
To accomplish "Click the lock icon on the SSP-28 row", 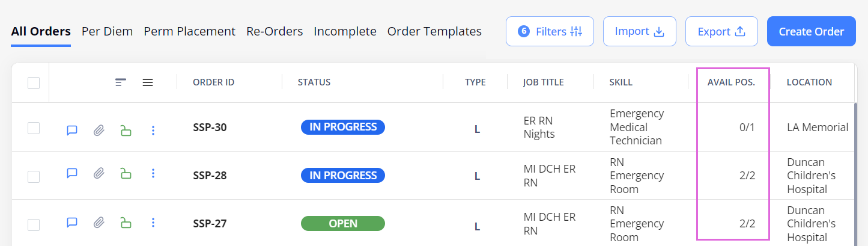I will pos(126,174).
